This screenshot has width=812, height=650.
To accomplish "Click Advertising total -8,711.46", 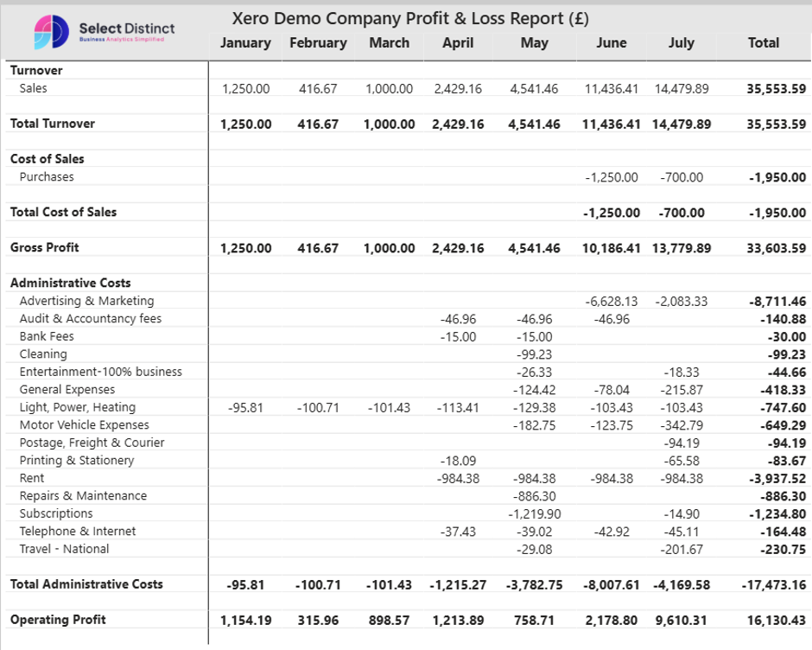I will click(x=777, y=301).
